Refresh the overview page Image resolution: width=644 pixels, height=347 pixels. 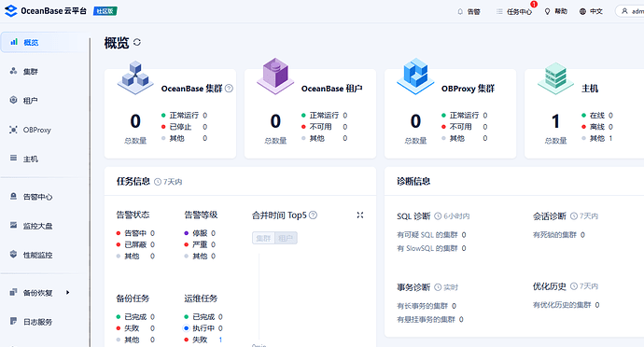(137, 42)
